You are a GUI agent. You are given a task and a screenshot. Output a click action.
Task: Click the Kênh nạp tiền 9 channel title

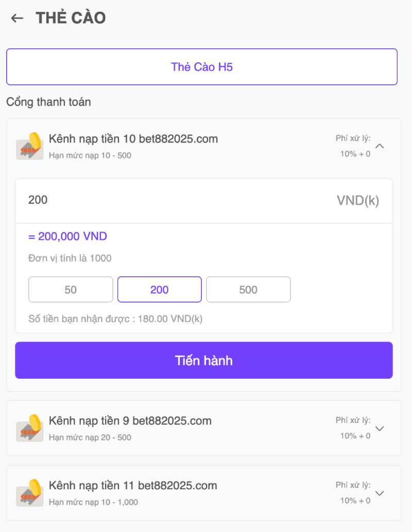[130, 421]
